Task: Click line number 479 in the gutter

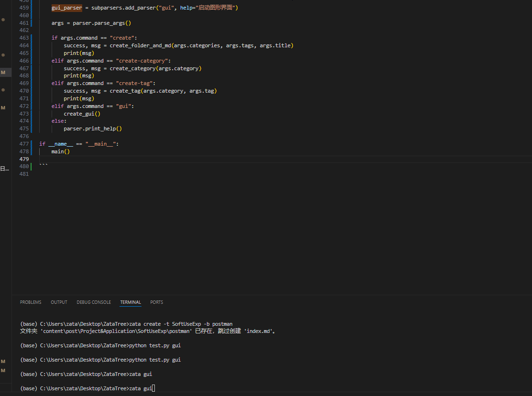Action: point(24,159)
